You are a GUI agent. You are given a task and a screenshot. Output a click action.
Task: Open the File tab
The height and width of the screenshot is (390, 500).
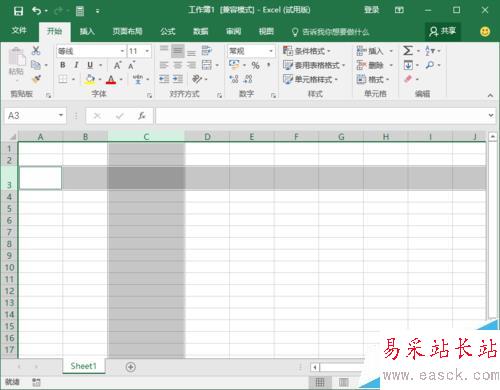(x=19, y=31)
